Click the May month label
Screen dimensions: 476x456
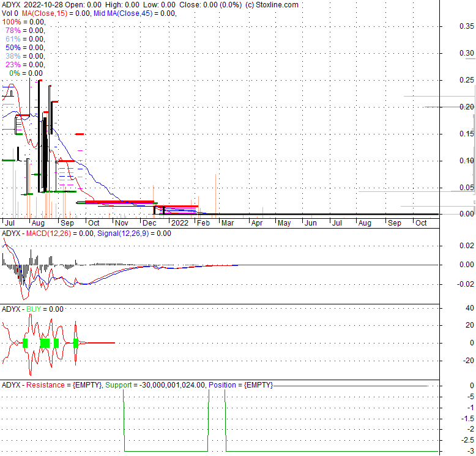pos(284,223)
